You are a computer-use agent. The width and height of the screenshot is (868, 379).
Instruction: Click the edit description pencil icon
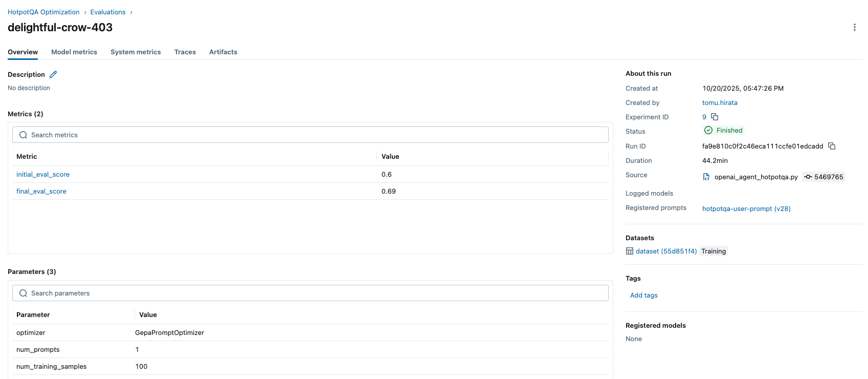tap(53, 74)
